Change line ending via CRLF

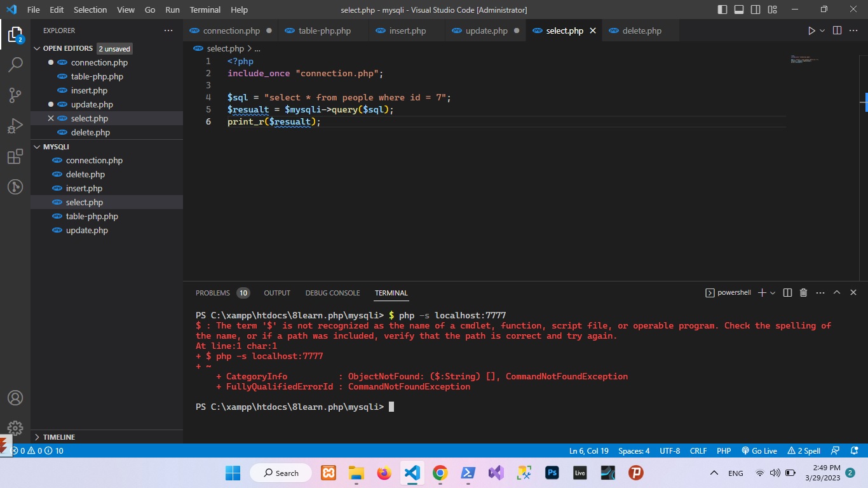click(x=698, y=451)
